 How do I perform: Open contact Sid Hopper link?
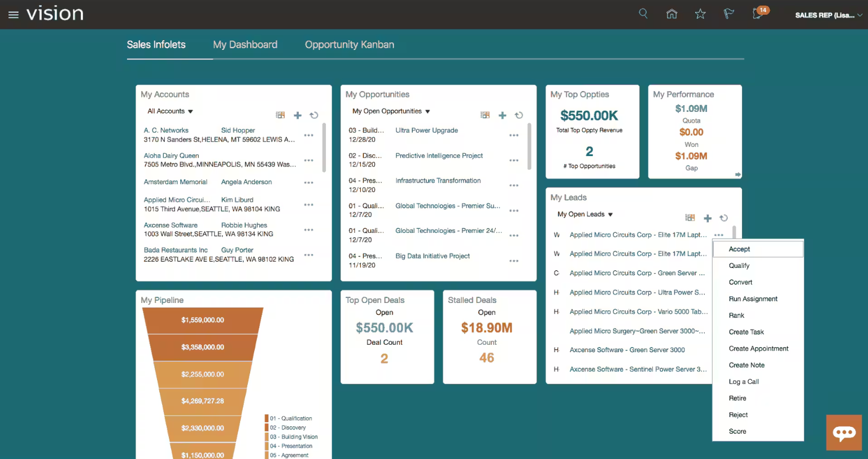(x=238, y=131)
